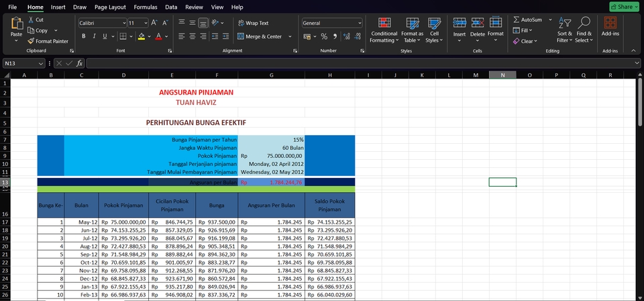Switch to the Review tab
This screenshot has height=301, width=644.
[x=194, y=7]
